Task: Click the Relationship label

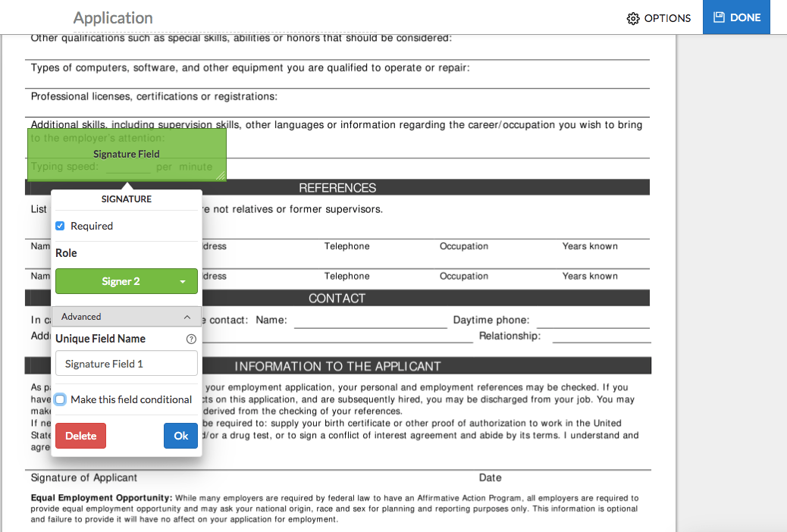Action: 510,336
